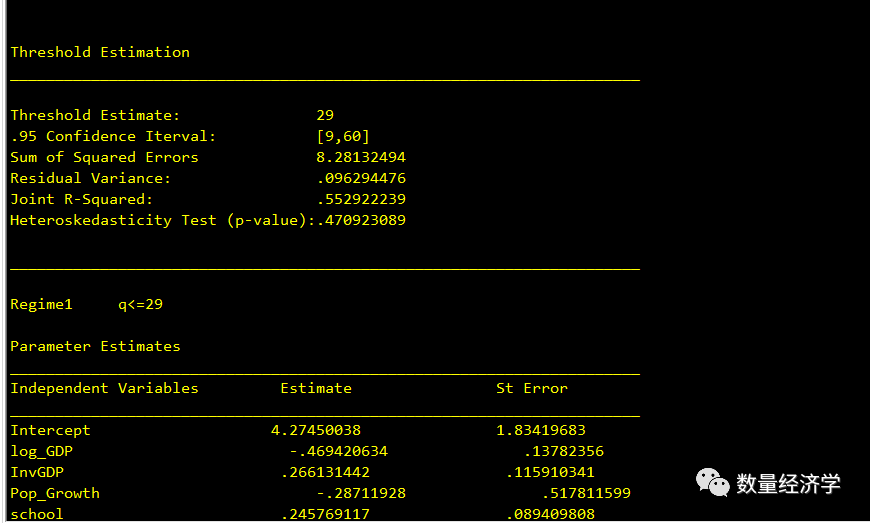This screenshot has height=523, width=870.
Task: Select the Estimate column header
Action: tap(316, 388)
